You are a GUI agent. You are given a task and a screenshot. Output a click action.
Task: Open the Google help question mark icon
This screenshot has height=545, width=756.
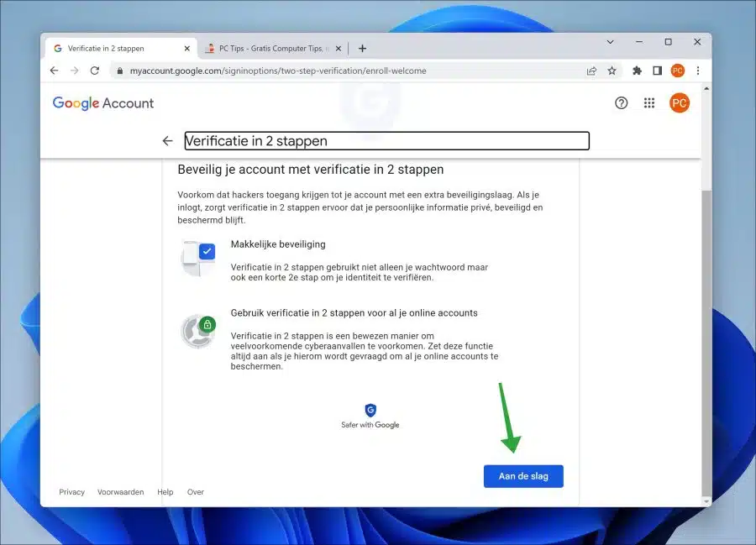coord(621,102)
